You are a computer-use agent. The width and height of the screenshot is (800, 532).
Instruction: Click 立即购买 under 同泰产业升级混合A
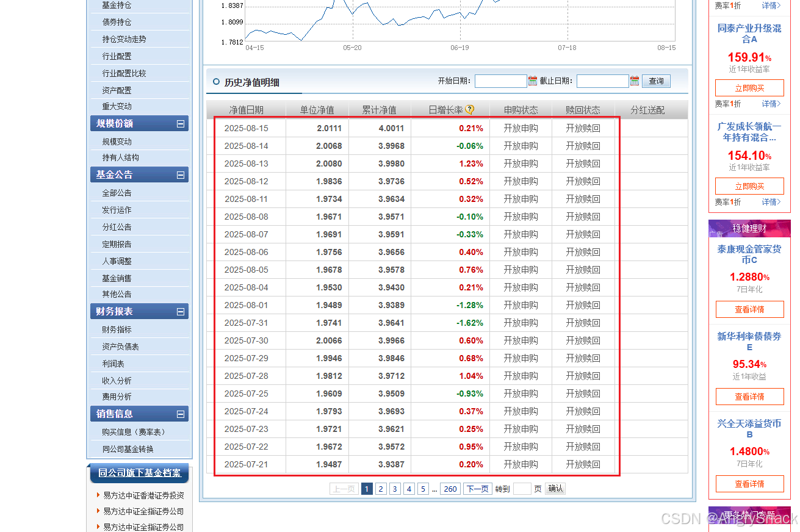(x=749, y=88)
